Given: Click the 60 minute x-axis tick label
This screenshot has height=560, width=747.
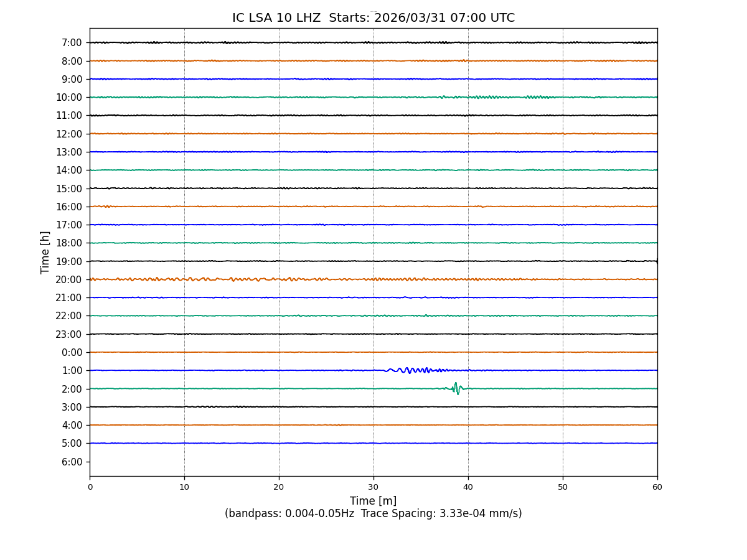Looking at the screenshot, I should click(x=657, y=487).
